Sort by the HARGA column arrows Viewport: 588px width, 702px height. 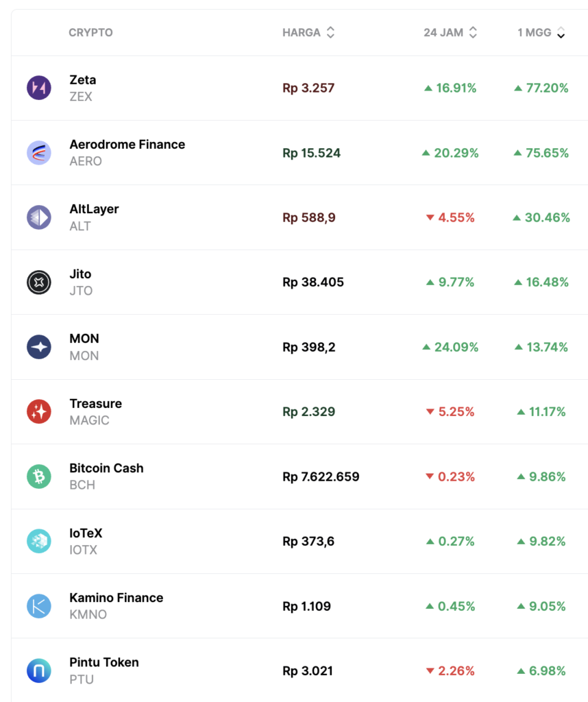pos(330,32)
